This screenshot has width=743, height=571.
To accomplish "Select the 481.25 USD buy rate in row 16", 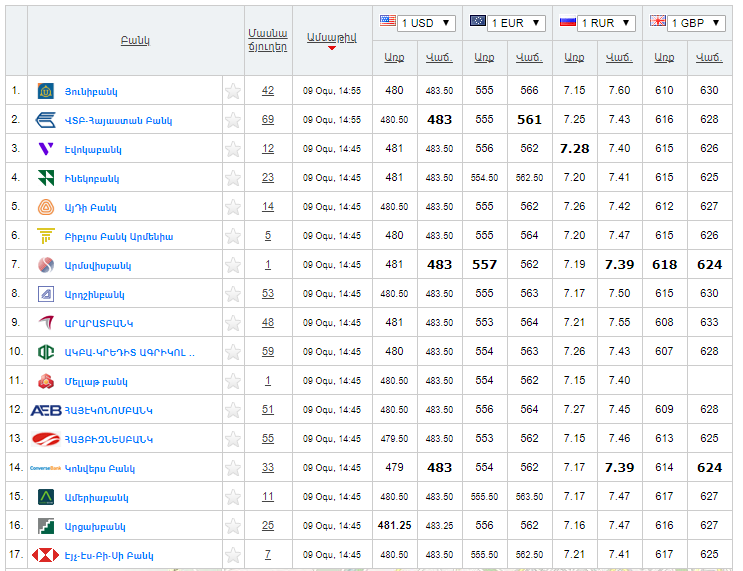I will pos(394,526).
